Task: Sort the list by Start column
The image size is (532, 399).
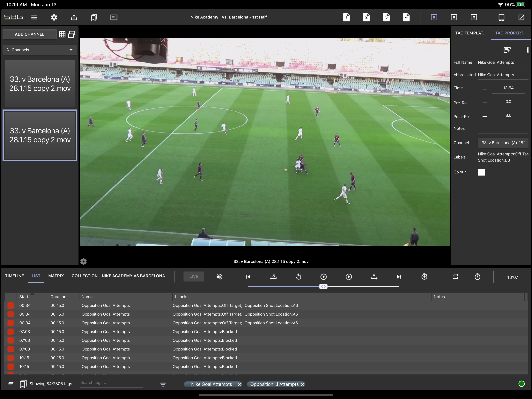Action: 32,297
